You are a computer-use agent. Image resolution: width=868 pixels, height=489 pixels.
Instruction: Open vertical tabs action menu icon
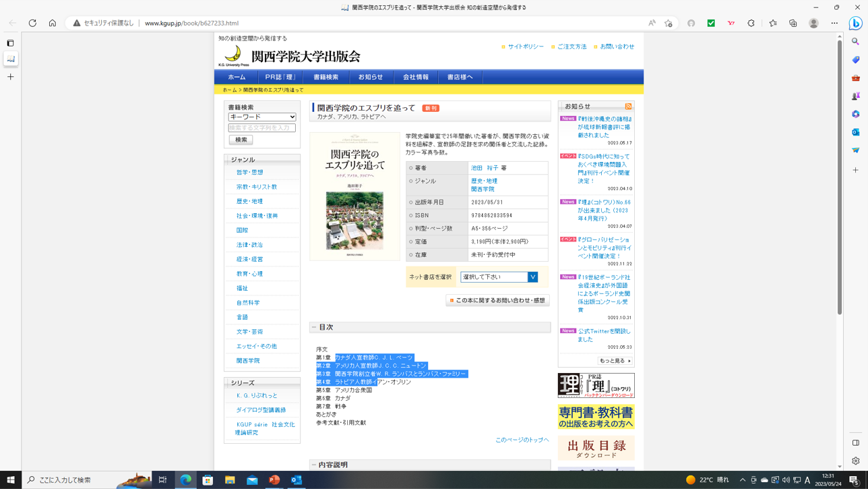10,43
